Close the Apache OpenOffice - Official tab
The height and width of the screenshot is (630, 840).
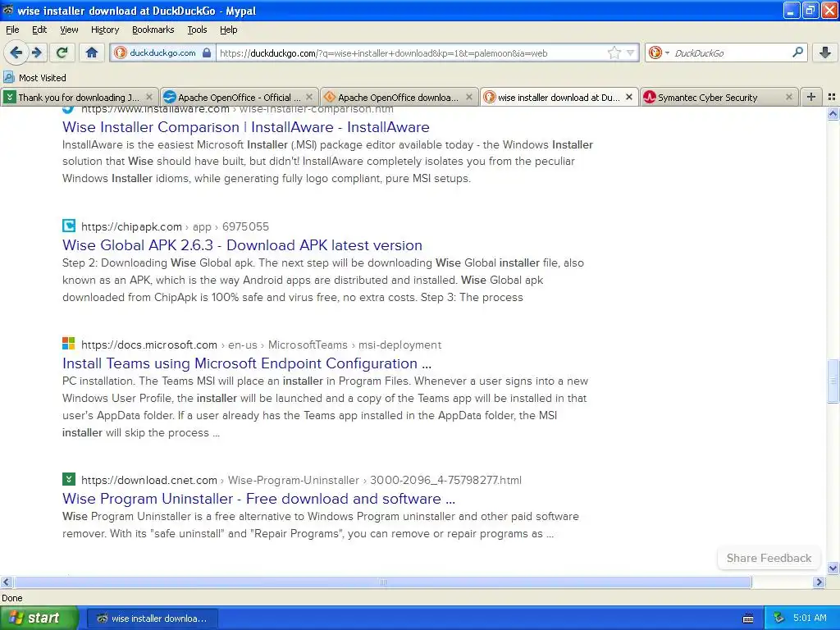tap(309, 97)
